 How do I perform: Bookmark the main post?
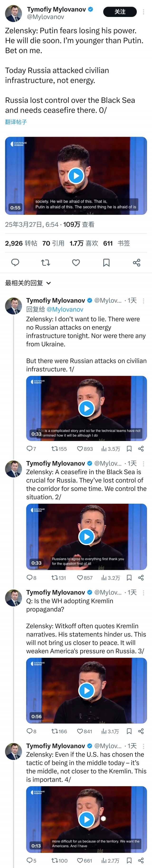[x=106, y=262]
